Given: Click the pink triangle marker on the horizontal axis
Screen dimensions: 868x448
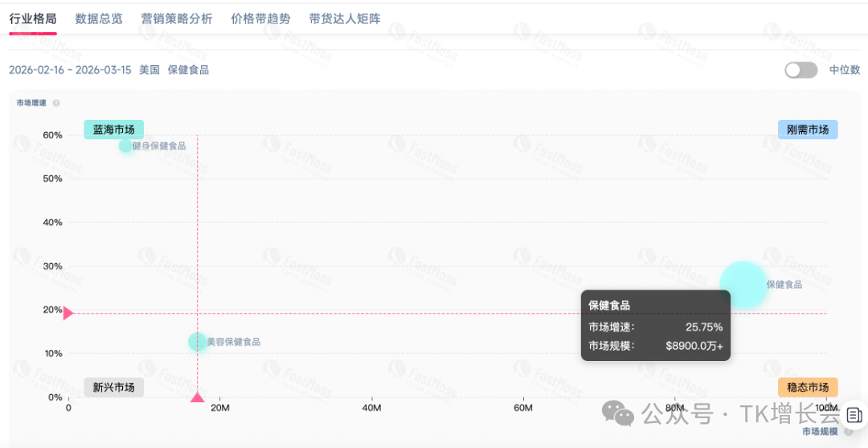Looking at the screenshot, I should 197,397.
